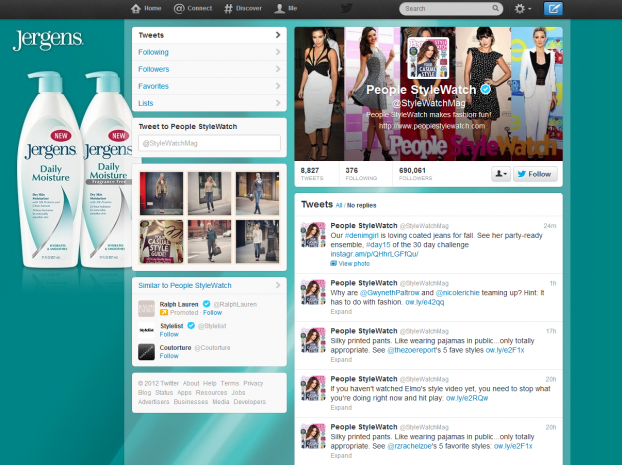The image size is (622, 465).
Task: Show No replies filter
Action: click(361, 206)
